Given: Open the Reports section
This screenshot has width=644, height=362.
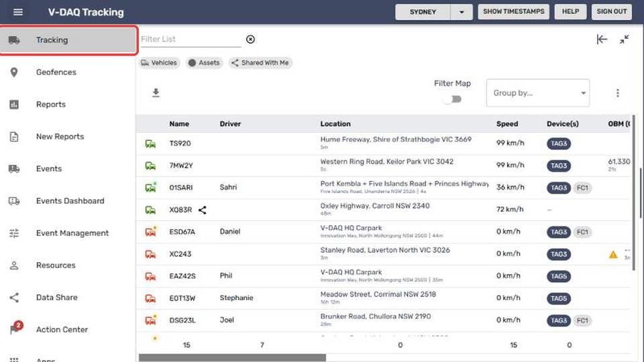Looking at the screenshot, I should pos(68,105).
